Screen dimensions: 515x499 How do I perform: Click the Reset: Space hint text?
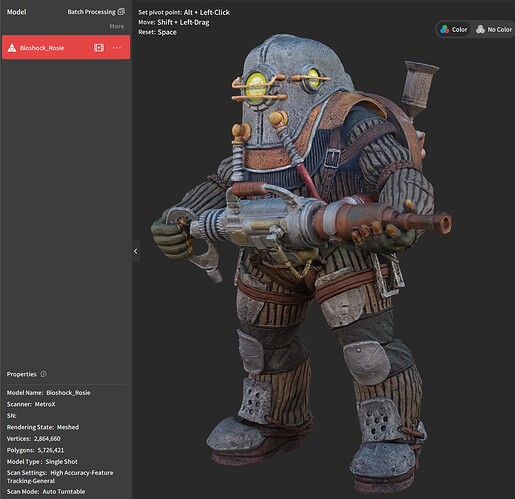[x=157, y=32]
